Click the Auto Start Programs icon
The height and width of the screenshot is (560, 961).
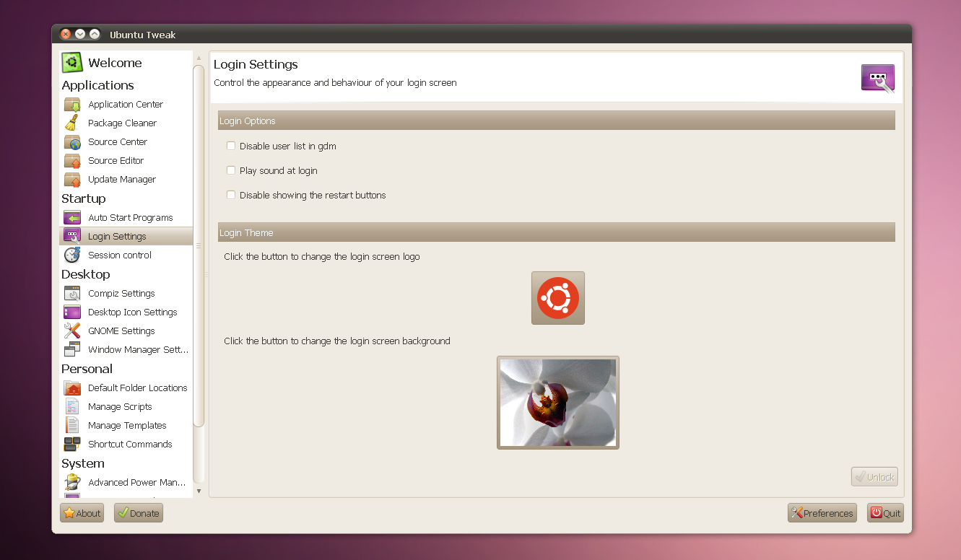(72, 218)
